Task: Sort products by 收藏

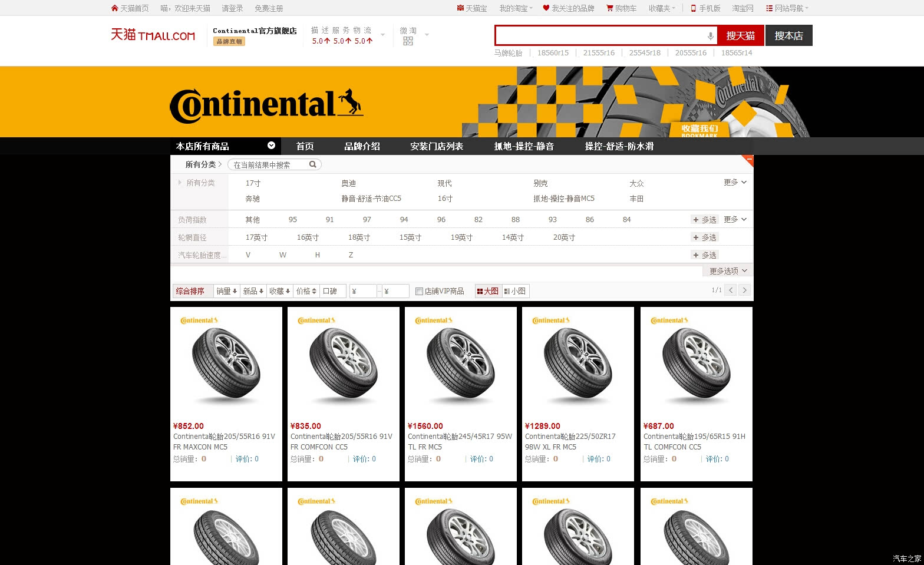Action: click(279, 291)
